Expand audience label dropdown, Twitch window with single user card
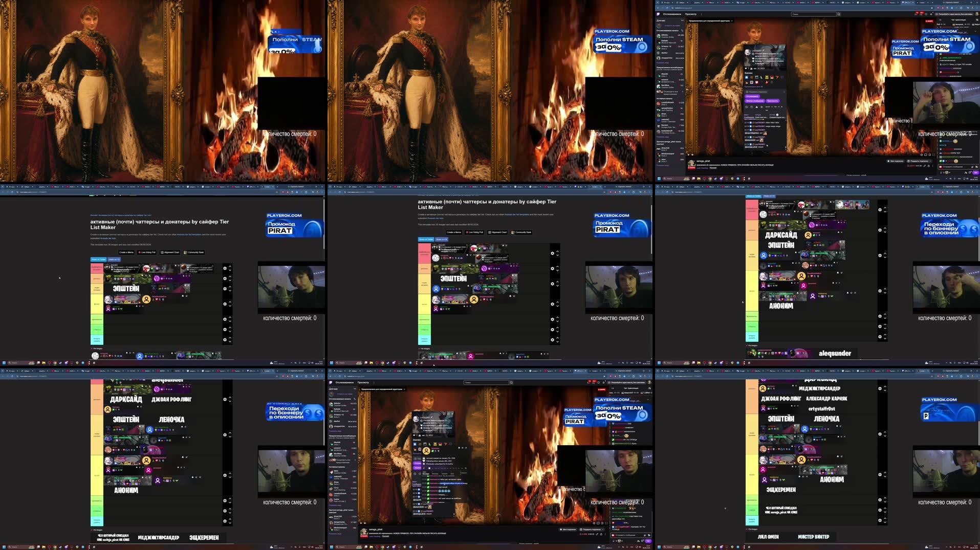 (710, 21)
